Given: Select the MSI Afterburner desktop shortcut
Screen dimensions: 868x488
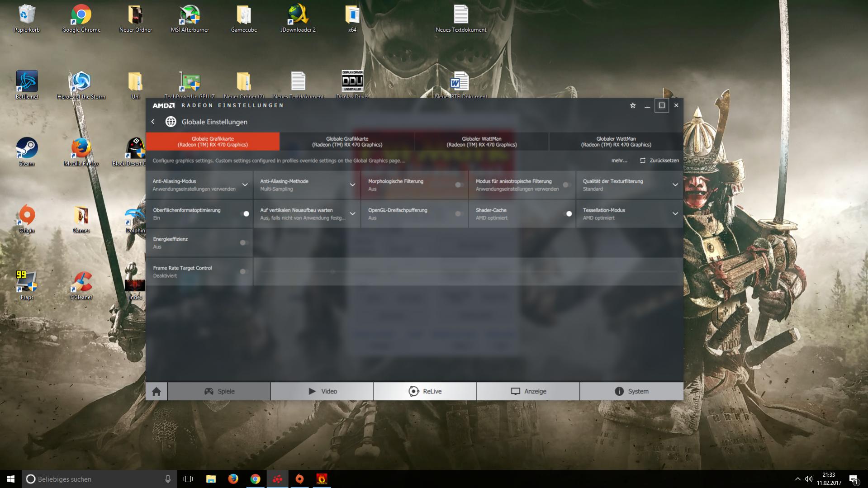Looking at the screenshot, I should (x=190, y=19).
